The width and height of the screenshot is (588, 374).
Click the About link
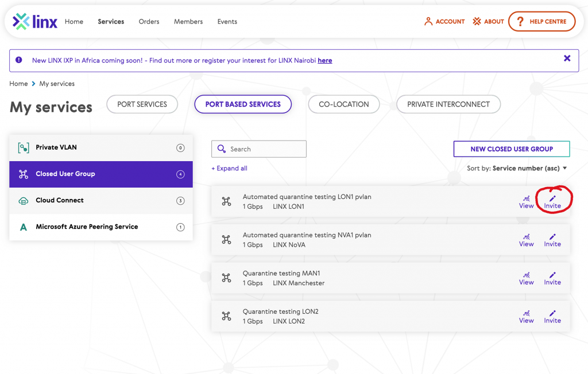pos(488,21)
